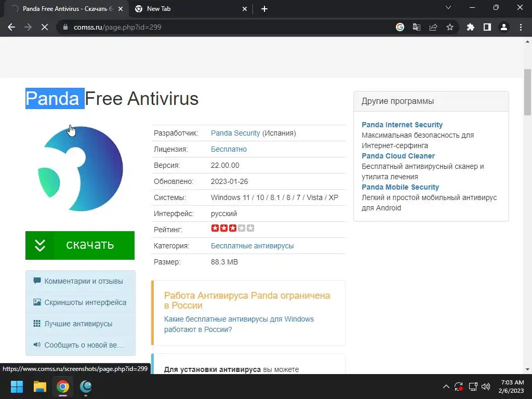Click the Panda dome logo image

point(81,169)
